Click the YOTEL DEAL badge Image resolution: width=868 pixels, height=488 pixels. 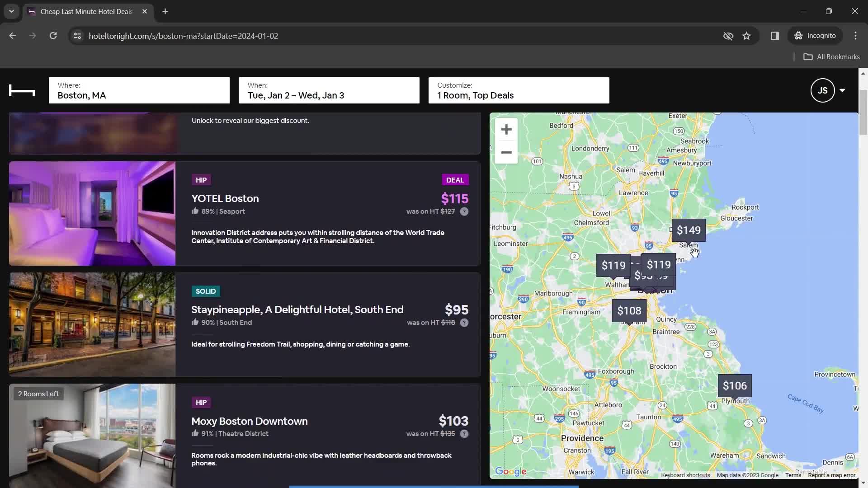(455, 180)
